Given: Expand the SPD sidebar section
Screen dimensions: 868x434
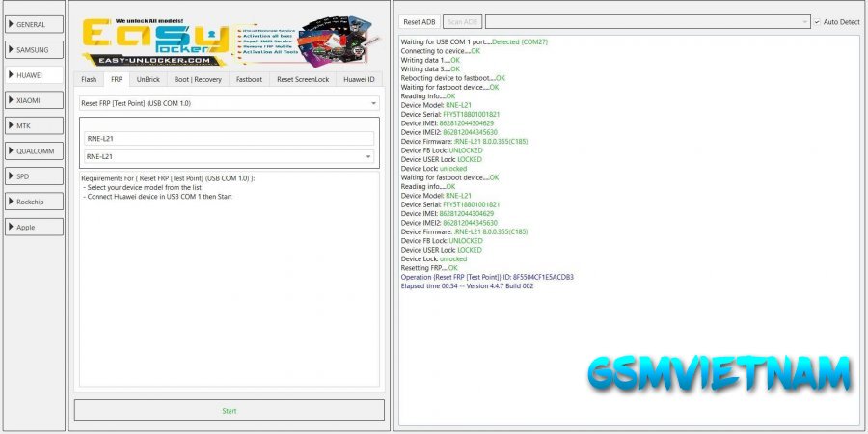Looking at the screenshot, I should [35, 176].
